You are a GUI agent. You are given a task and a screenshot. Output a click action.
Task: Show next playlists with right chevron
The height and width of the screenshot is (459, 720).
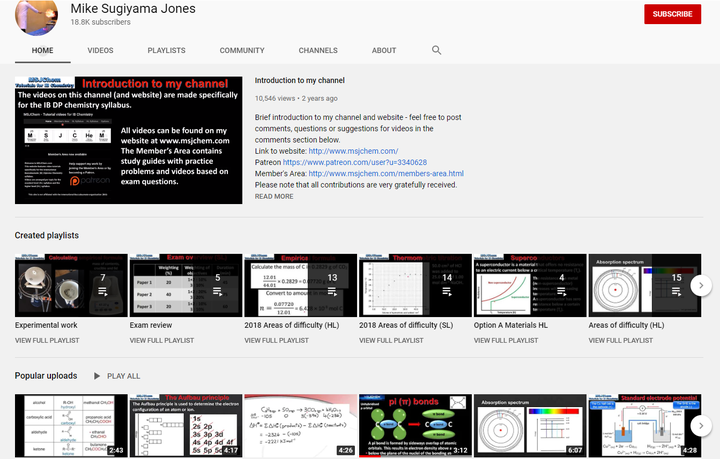(701, 285)
